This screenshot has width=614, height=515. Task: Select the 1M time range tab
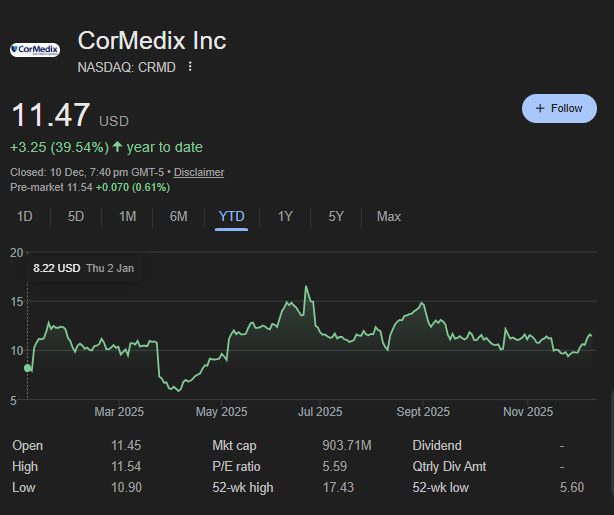click(127, 217)
